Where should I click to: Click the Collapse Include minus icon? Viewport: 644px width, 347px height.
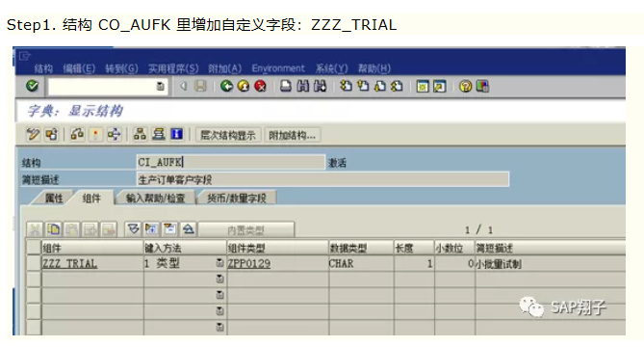(170, 229)
